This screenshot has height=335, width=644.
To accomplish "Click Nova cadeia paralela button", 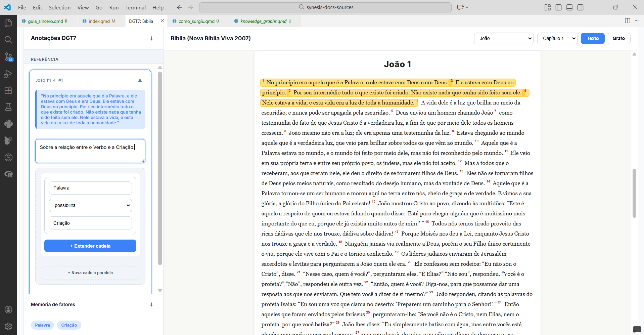I will 90,273.
